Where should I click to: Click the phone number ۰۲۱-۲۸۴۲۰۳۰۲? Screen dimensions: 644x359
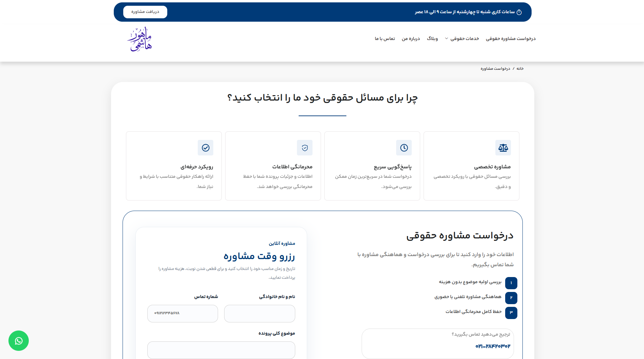(493, 346)
